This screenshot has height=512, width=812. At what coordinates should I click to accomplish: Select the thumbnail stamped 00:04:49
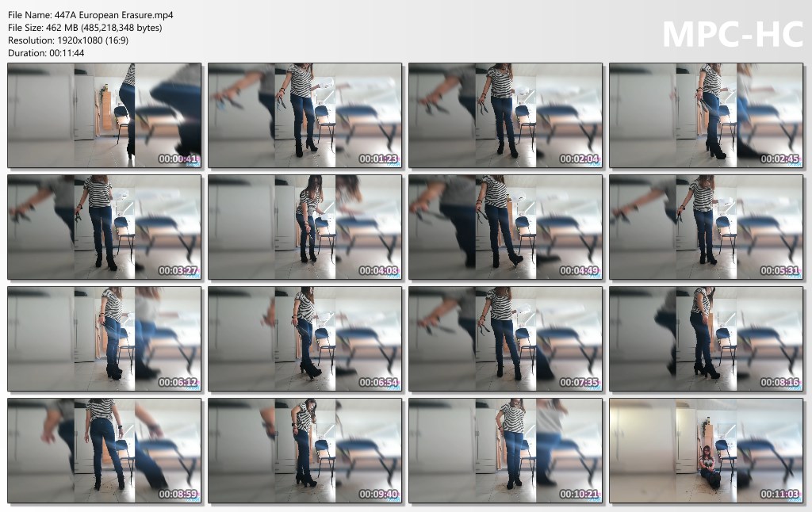tap(505, 227)
